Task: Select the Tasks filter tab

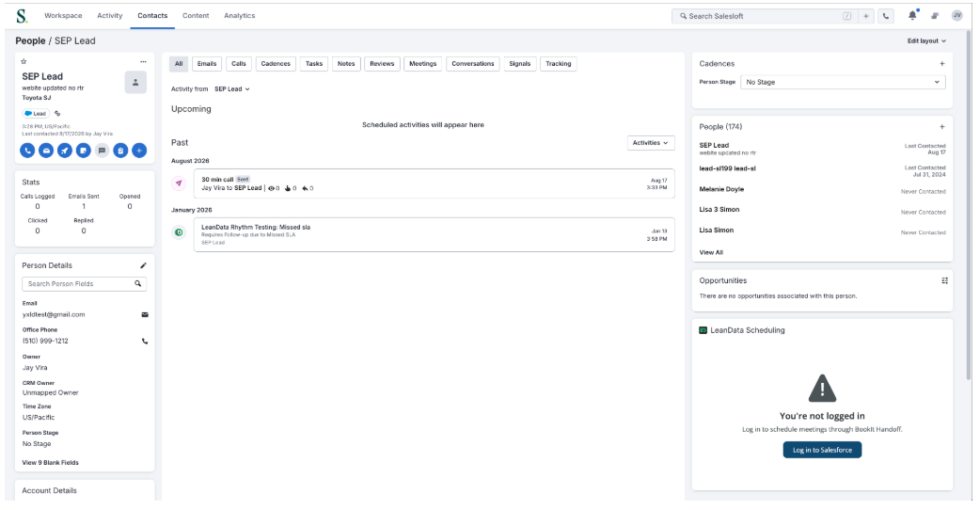Action: click(x=314, y=64)
